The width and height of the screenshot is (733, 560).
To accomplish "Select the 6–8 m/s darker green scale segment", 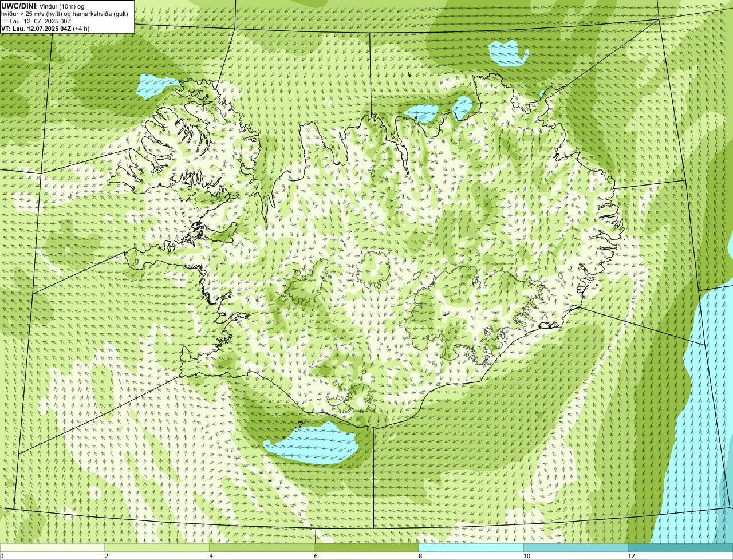I will pos(367,547).
